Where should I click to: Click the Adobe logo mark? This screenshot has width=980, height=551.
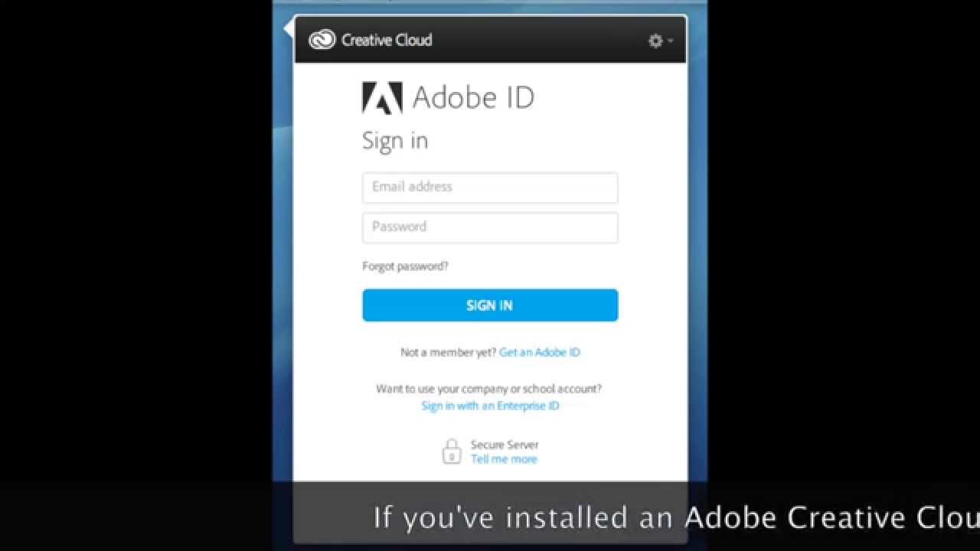click(382, 98)
